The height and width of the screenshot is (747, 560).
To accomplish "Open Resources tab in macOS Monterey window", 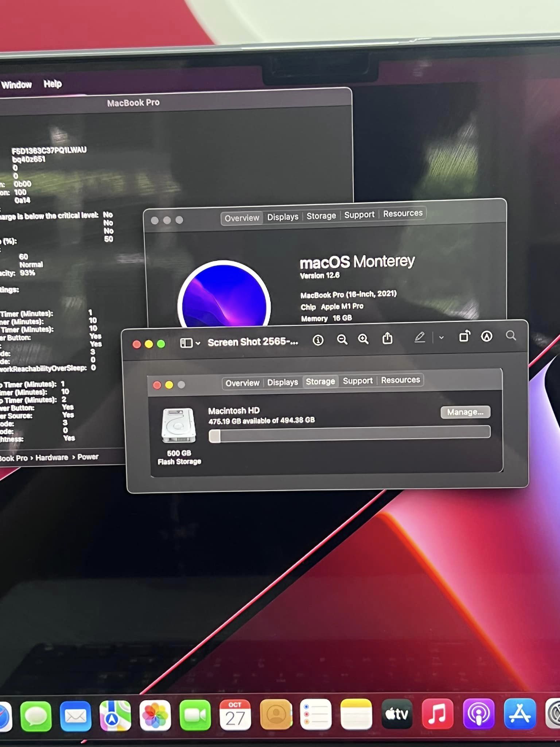I will coord(402,213).
